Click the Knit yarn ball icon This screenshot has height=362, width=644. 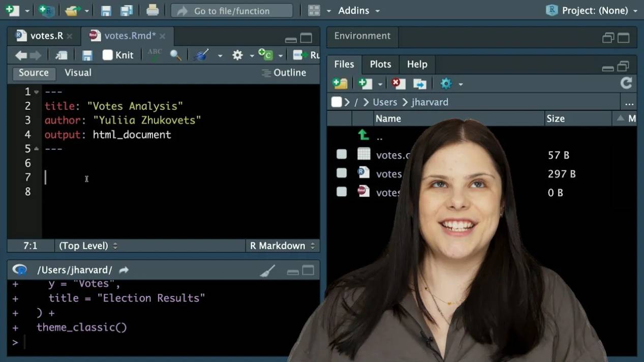tap(201, 55)
